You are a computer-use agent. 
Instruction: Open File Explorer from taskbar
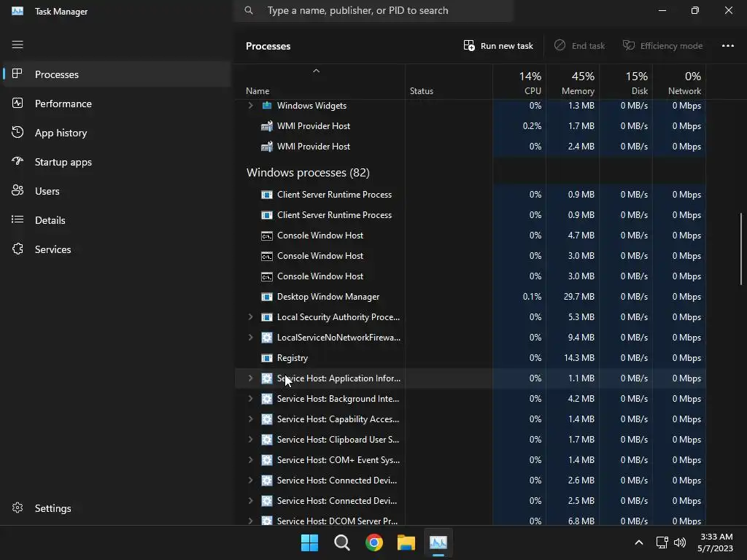click(406, 542)
